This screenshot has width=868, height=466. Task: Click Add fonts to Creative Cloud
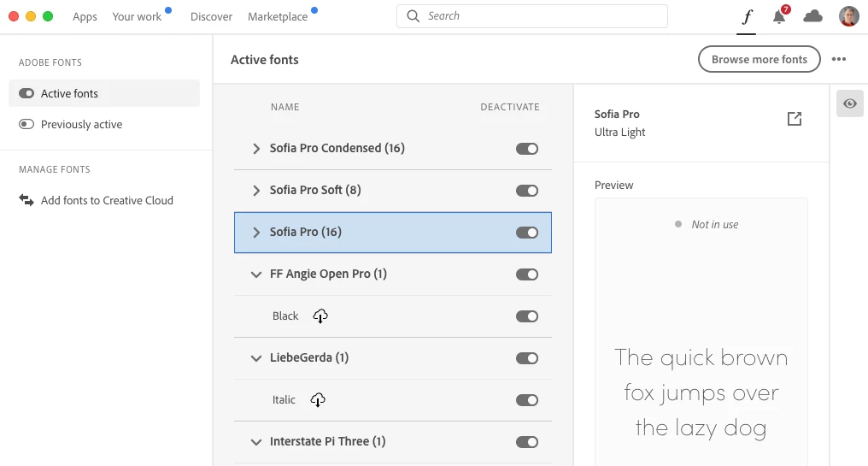coord(107,200)
